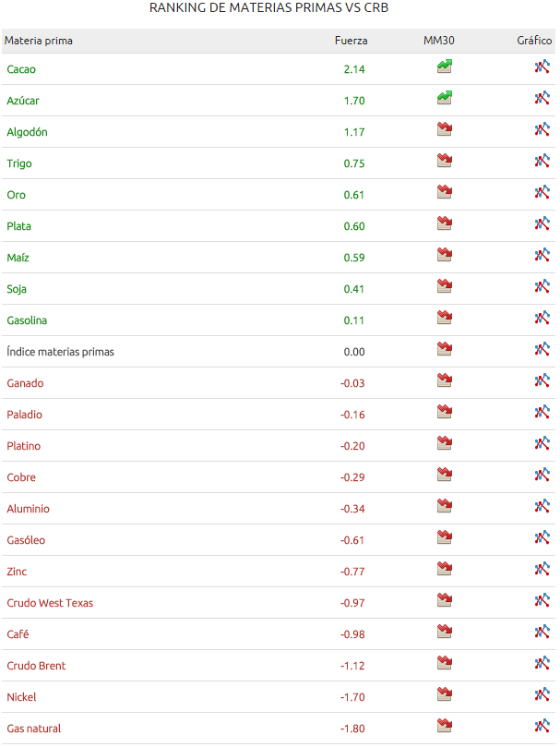The width and height of the screenshot is (560, 747).
Task: Click the MM30 trend icon for Zinc
Action: [x=445, y=569]
